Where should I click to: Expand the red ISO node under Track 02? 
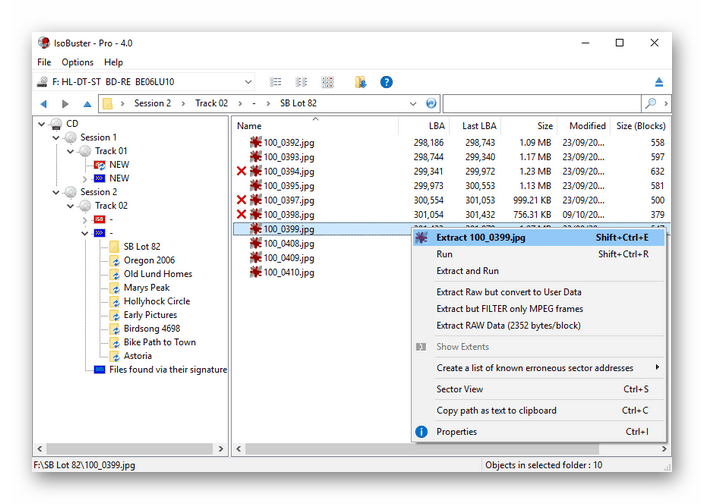(x=85, y=219)
